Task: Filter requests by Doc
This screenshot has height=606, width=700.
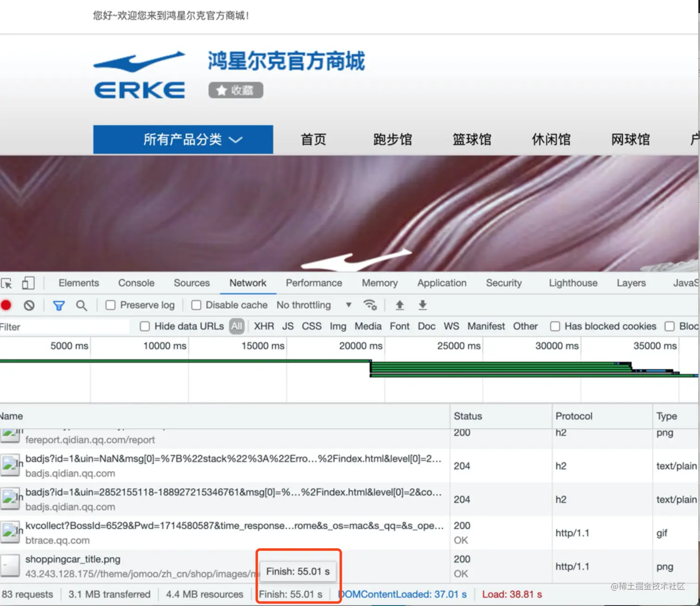Action: pos(426,326)
